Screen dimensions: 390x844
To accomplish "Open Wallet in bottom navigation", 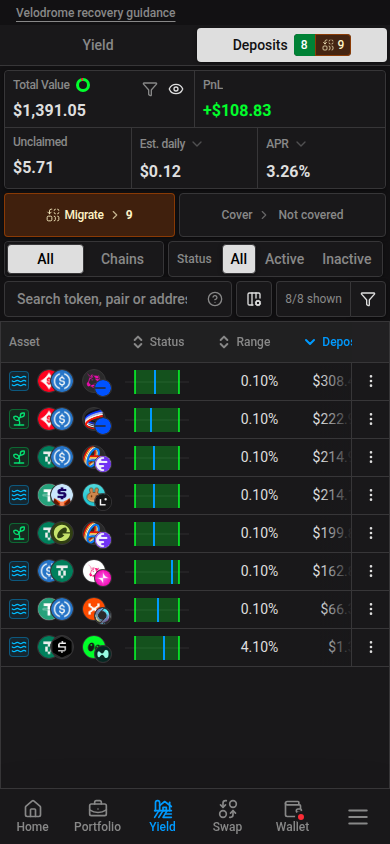I will (293, 816).
